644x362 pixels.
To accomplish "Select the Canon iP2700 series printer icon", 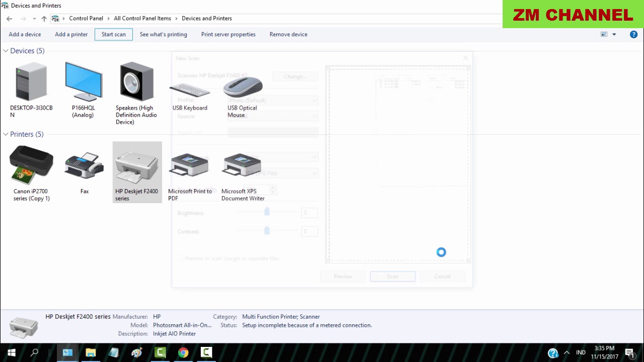I will point(31,165).
